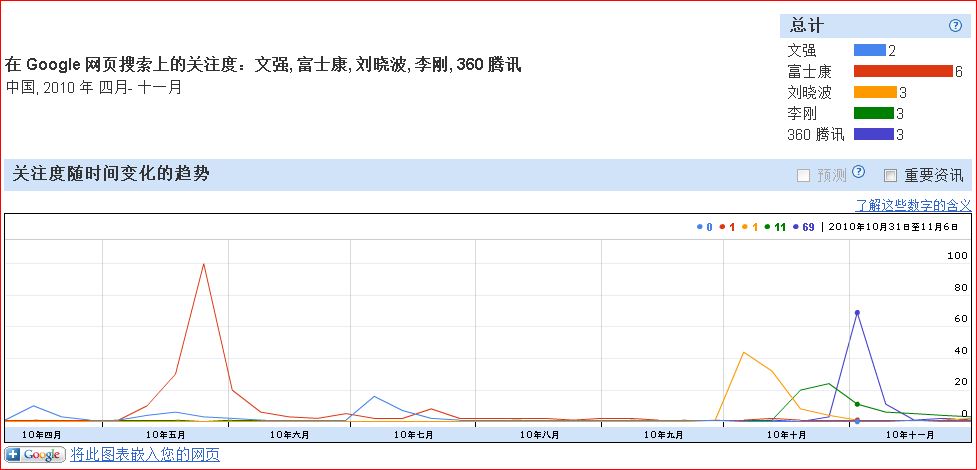Screen dimensions: 977x470
Task: Click the chart title starting 在 Google 网页搜索上的关注度
Action: point(263,65)
